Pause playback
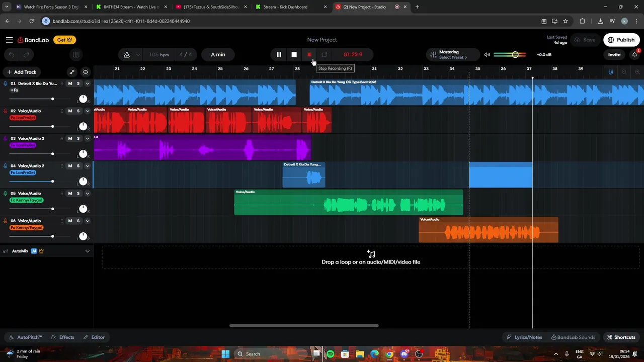 (279, 54)
